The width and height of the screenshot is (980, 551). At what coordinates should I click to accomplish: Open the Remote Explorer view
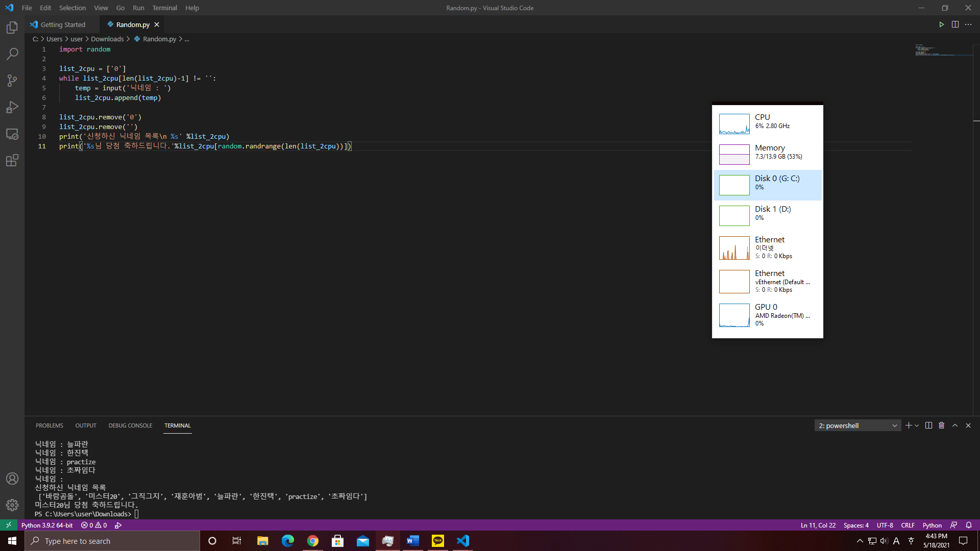coord(12,134)
